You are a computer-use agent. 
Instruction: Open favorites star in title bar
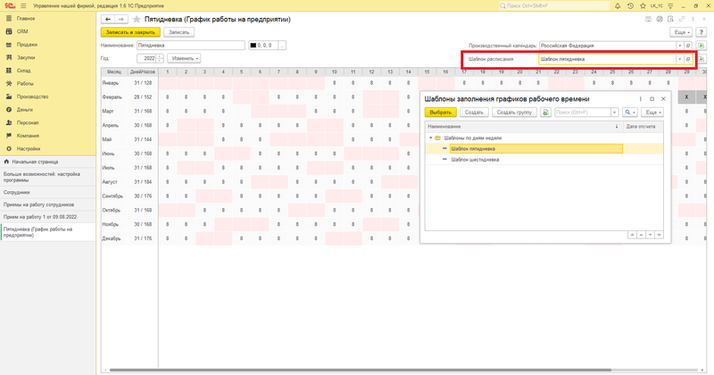(643, 6)
